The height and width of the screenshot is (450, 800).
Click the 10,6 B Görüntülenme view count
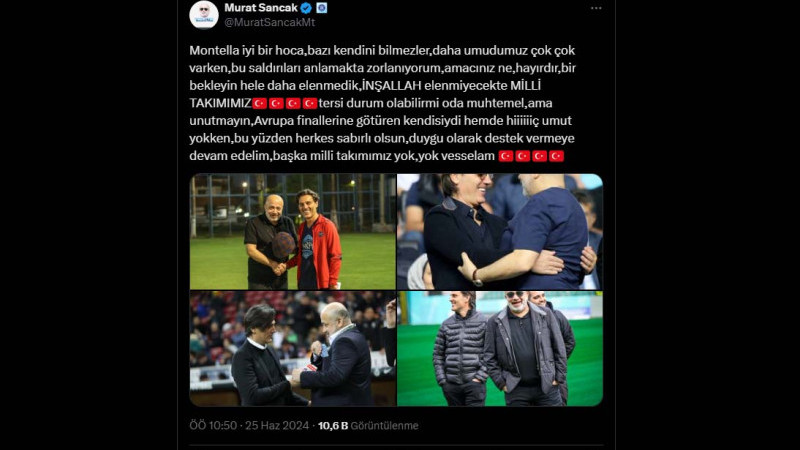(x=368, y=426)
